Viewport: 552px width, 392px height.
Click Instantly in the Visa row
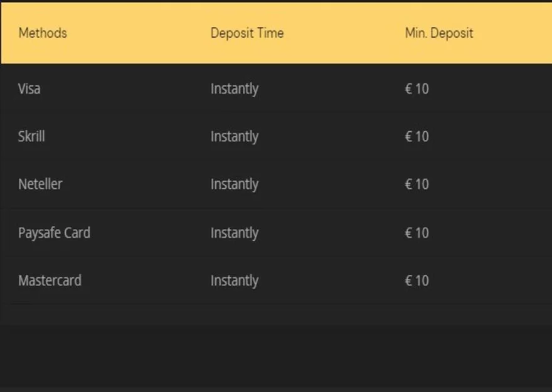235,89
